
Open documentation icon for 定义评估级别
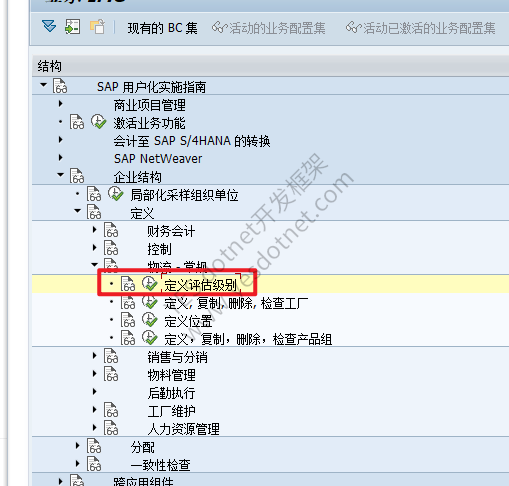(128, 284)
